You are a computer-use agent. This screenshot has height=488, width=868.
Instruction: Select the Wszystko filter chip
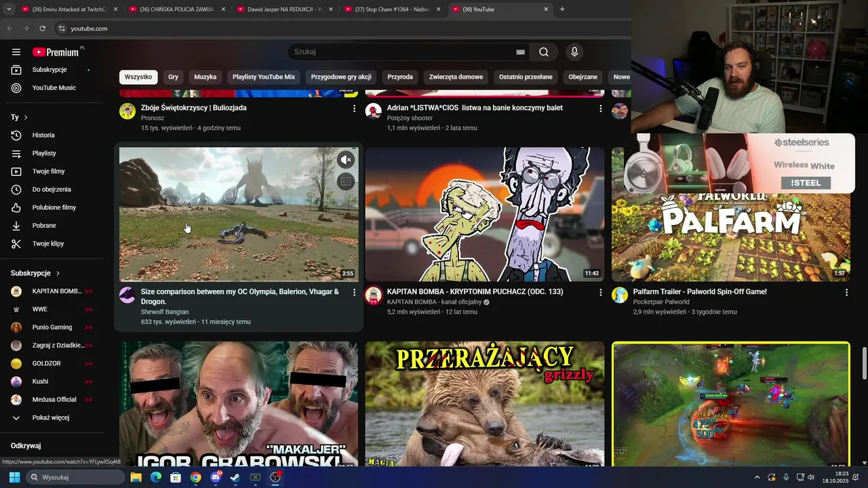138,77
